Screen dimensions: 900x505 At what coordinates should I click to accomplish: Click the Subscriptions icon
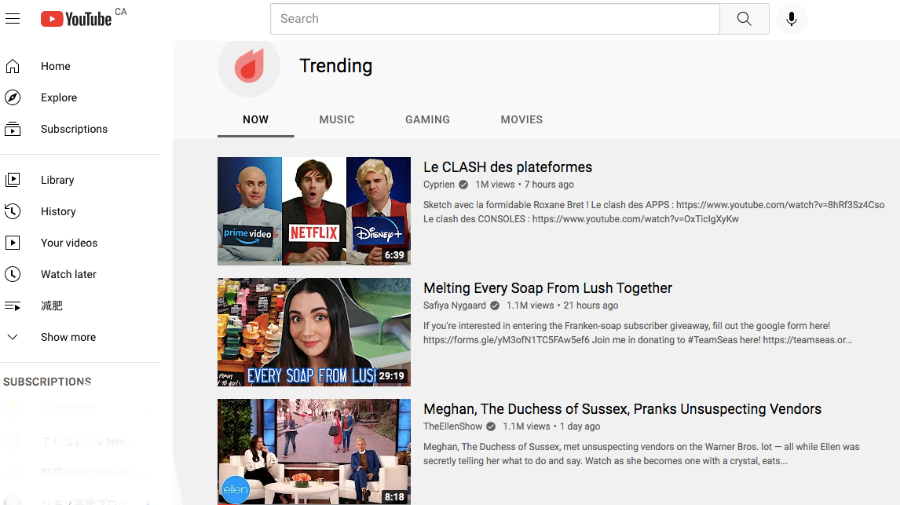point(13,129)
